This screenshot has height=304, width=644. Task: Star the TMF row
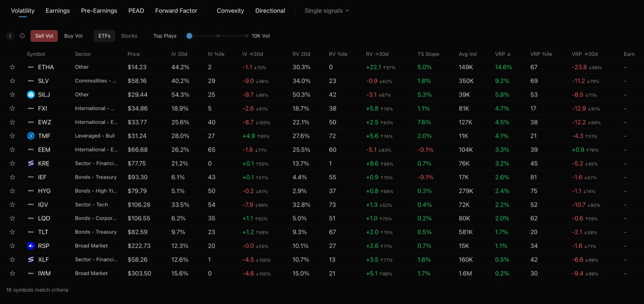tap(12, 136)
